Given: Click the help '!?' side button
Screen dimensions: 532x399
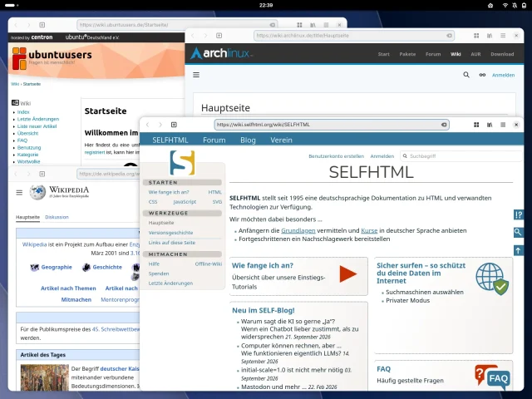Looking at the screenshot, I should click(x=519, y=214).
